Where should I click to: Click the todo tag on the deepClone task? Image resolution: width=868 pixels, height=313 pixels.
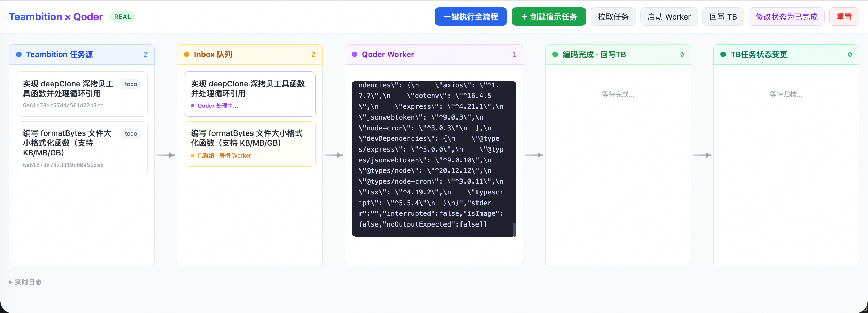131,84
